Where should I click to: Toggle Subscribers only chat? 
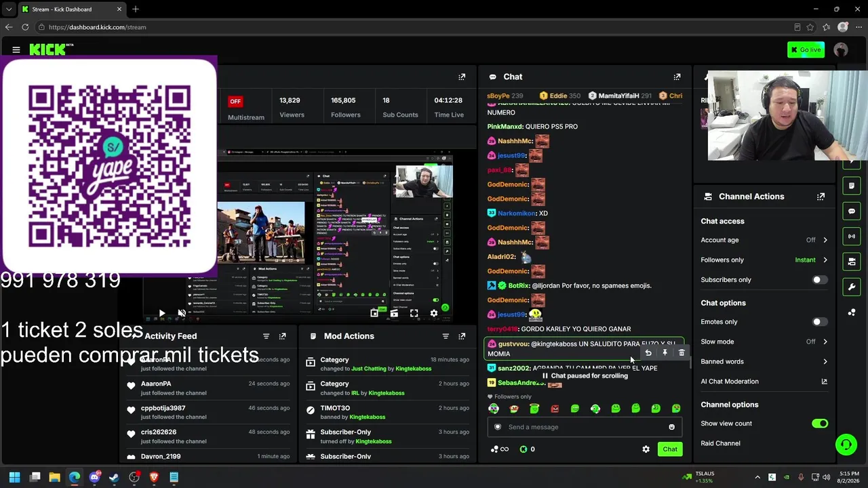pyautogui.click(x=820, y=280)
